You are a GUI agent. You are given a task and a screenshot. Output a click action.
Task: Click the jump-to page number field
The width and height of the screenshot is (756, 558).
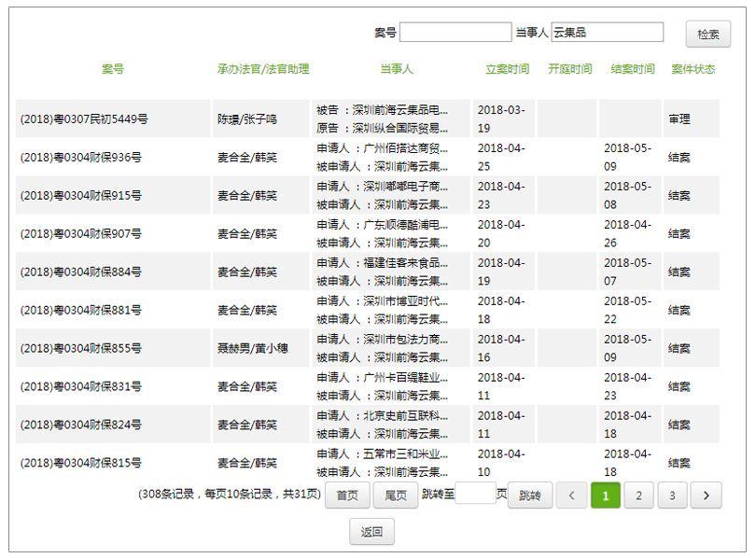click(x=475, y=494)
